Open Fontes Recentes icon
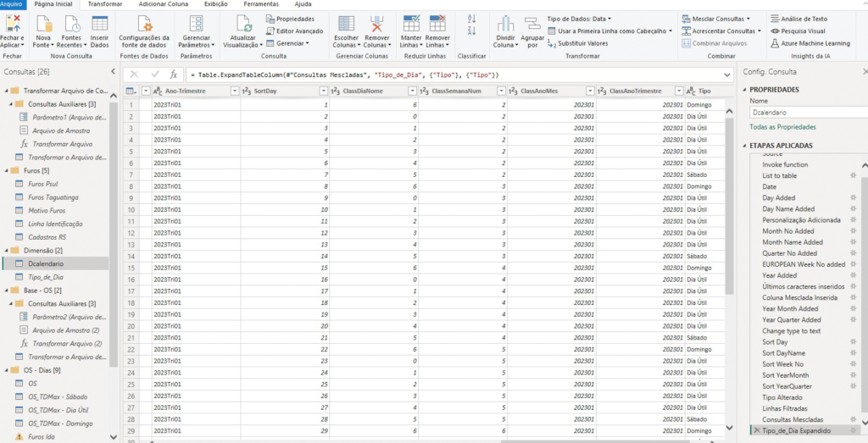The image size is (868, 443). coord(72,25)
